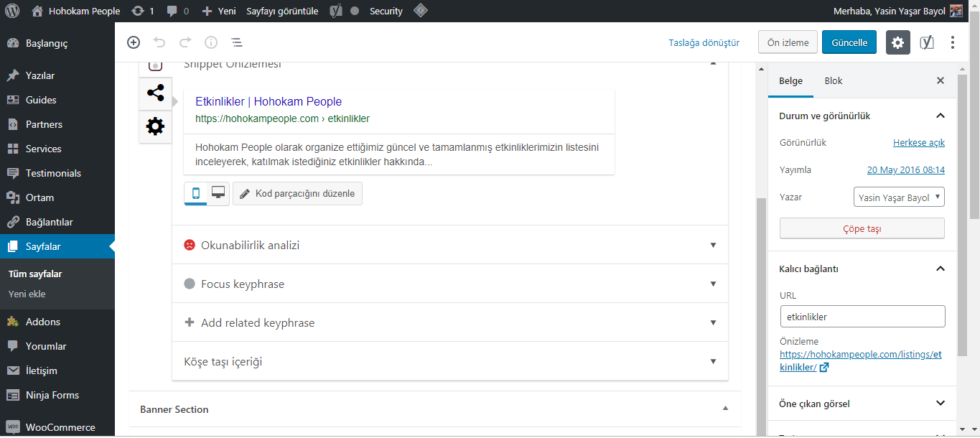This screenshot has height=438, width=980.
Task: Switch snippet preview to desktop
Action: click(218, 194)
